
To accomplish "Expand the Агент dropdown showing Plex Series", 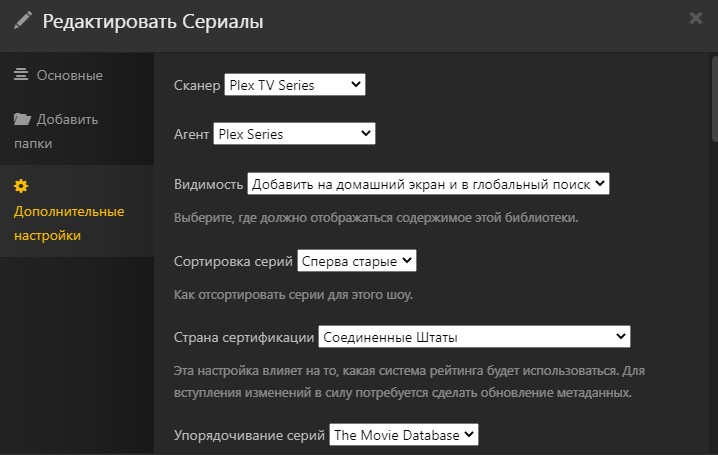I will point(294,134).
